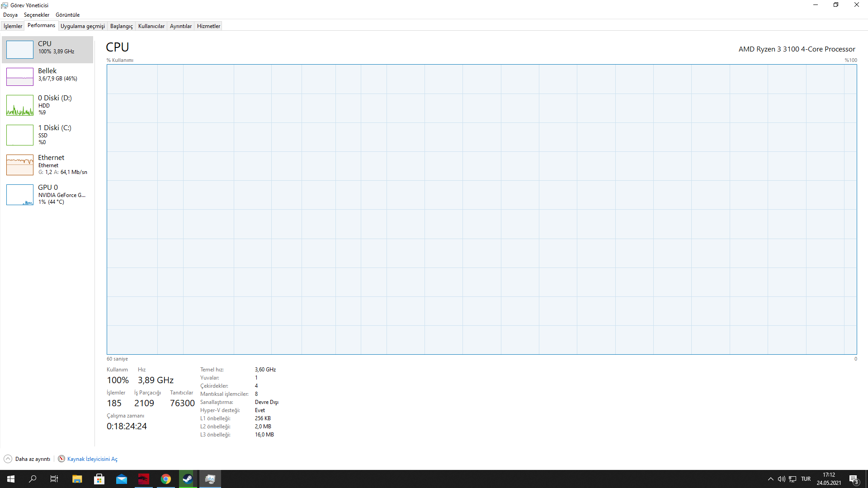Select the CPU performance thumbnail graph
The height and width of the screenshot is (488, 868).
20,50
